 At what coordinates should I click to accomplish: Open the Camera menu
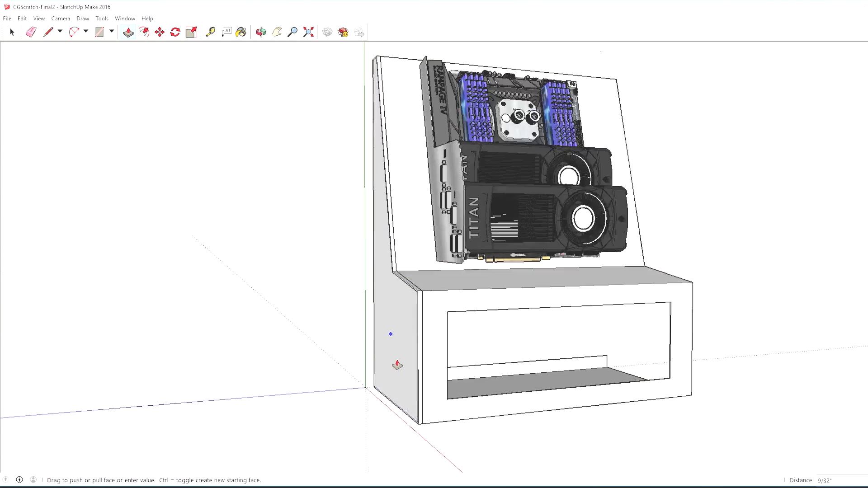(x=61, y=19)
